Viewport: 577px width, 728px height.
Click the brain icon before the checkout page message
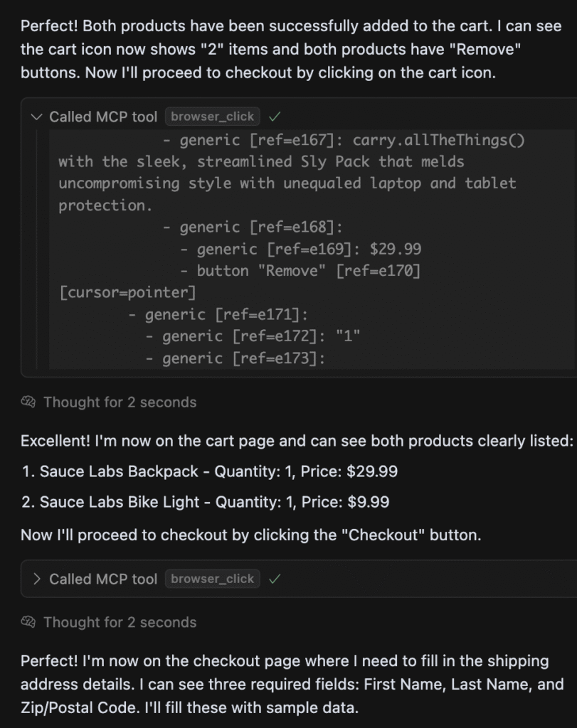(28, 622)
